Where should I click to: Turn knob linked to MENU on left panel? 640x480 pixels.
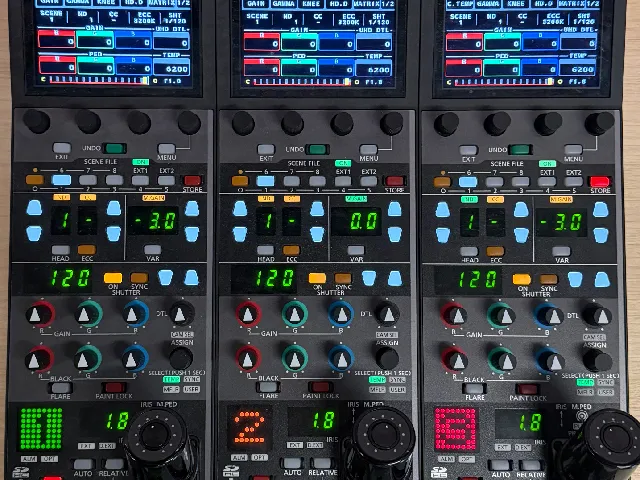[x=189, y=123]
